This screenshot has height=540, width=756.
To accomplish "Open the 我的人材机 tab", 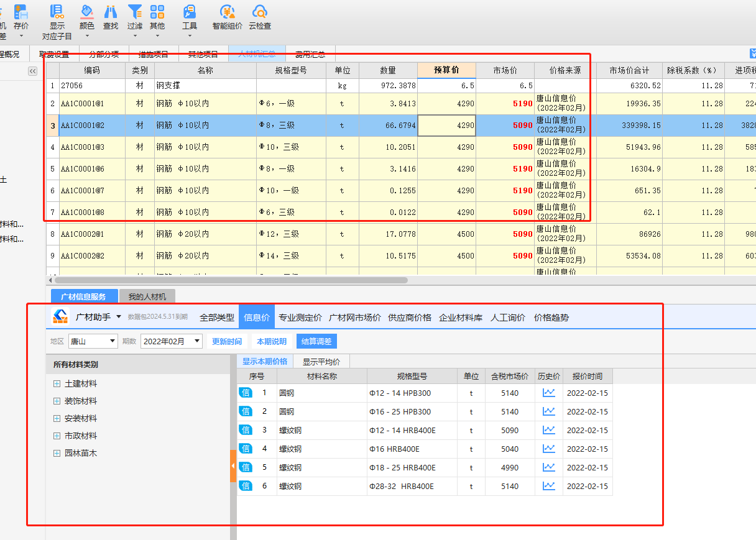I will coord(147,296).
